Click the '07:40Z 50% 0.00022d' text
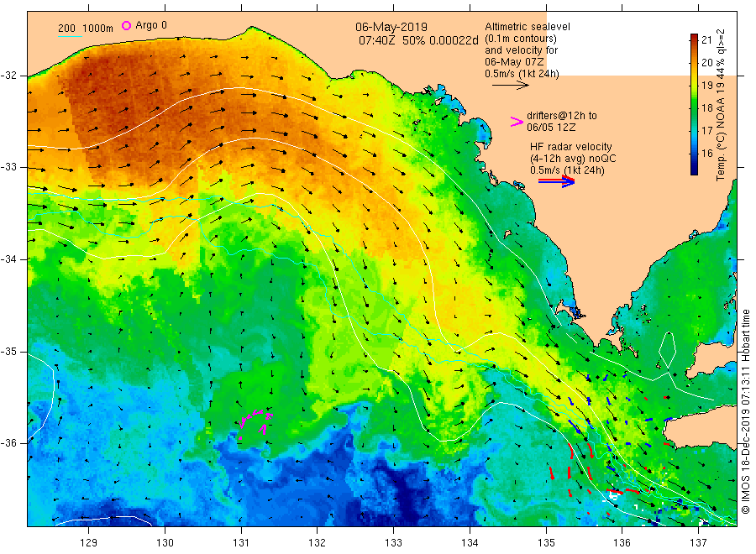Viewport: 756px width, 554px height. [418, 40]
